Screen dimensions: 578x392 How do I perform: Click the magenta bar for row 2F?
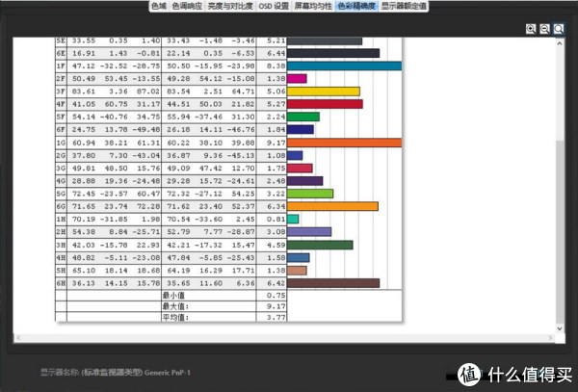(x=297, y=78)
